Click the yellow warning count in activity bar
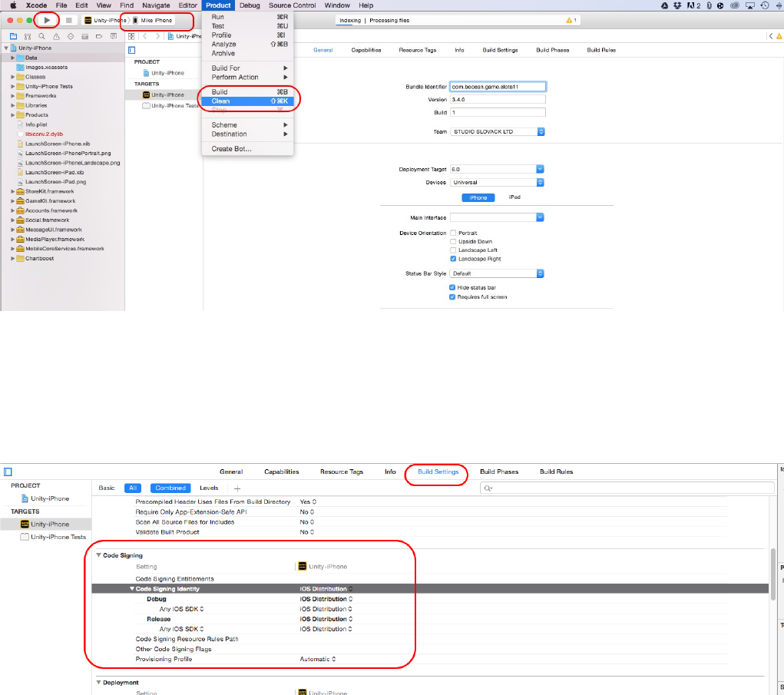Viewport: 784px width, 695px height. coord(571,21)
